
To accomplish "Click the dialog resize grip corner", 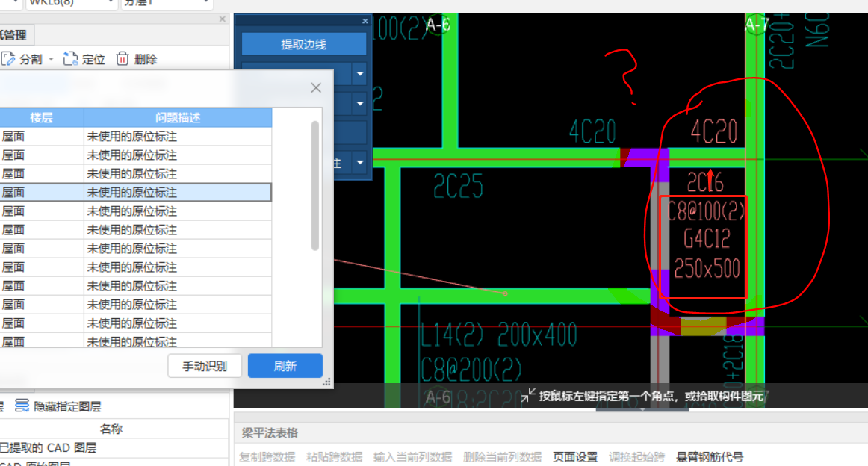I will 326,382.
